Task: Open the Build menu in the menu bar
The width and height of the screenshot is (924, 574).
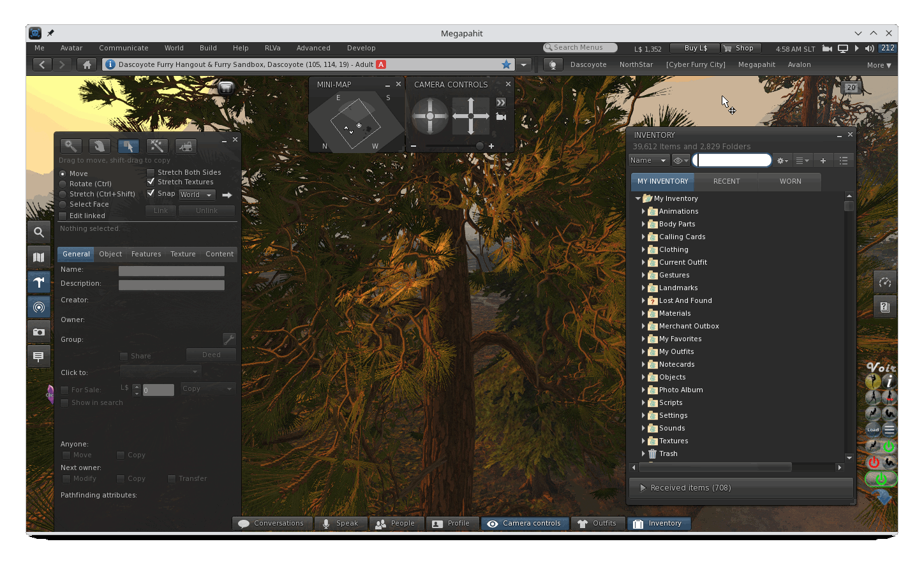Action: [208, 47]
